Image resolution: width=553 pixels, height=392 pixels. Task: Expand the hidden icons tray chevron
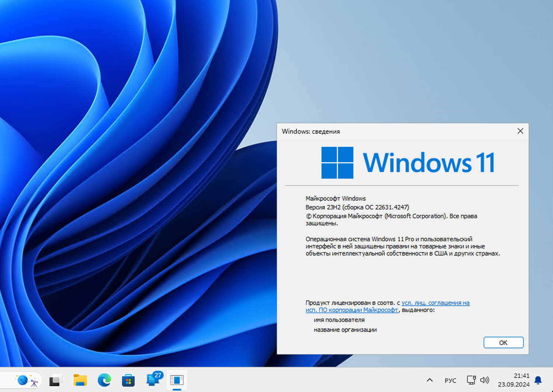[x=430, y=380]
